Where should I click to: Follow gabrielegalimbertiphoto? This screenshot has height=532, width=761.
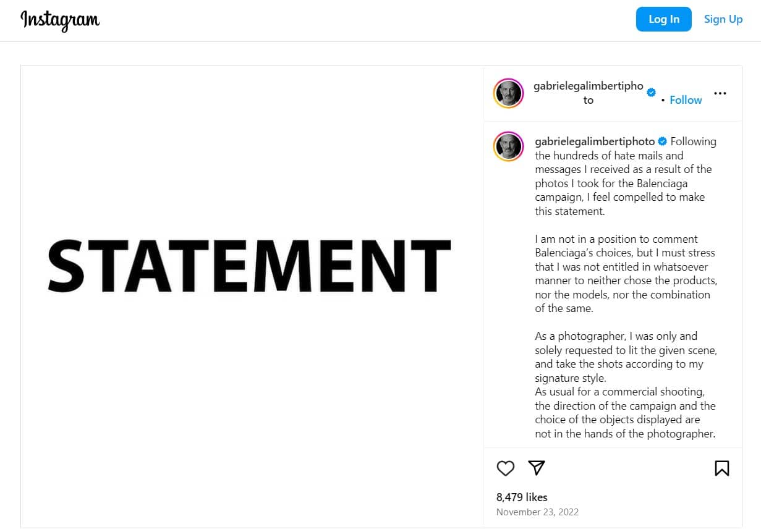pos(686,100)
